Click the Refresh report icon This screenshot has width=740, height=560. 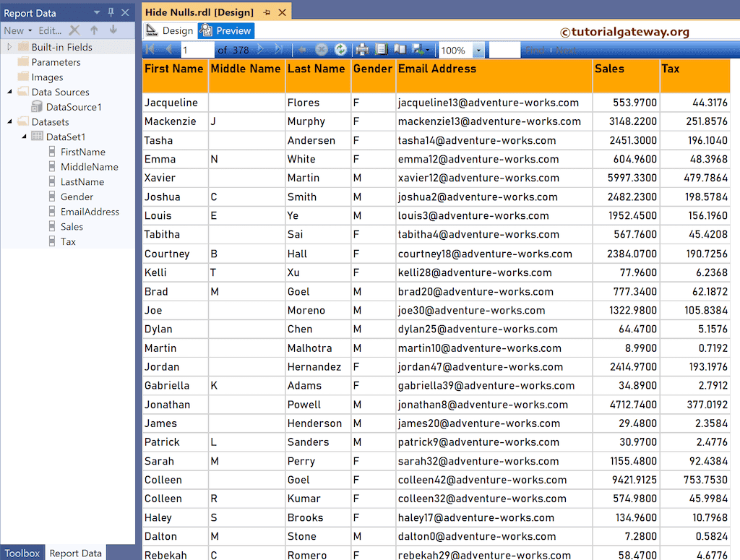[340, 50]
